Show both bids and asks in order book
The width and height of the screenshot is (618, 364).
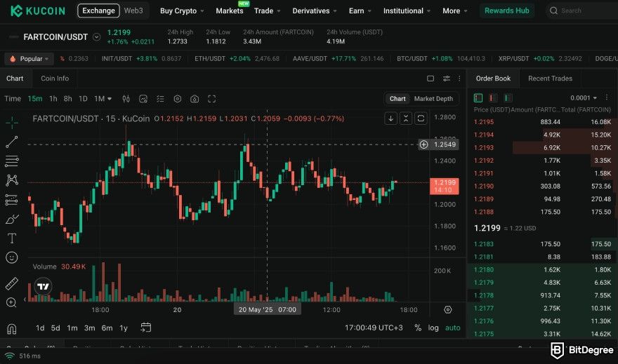[478, 97]
